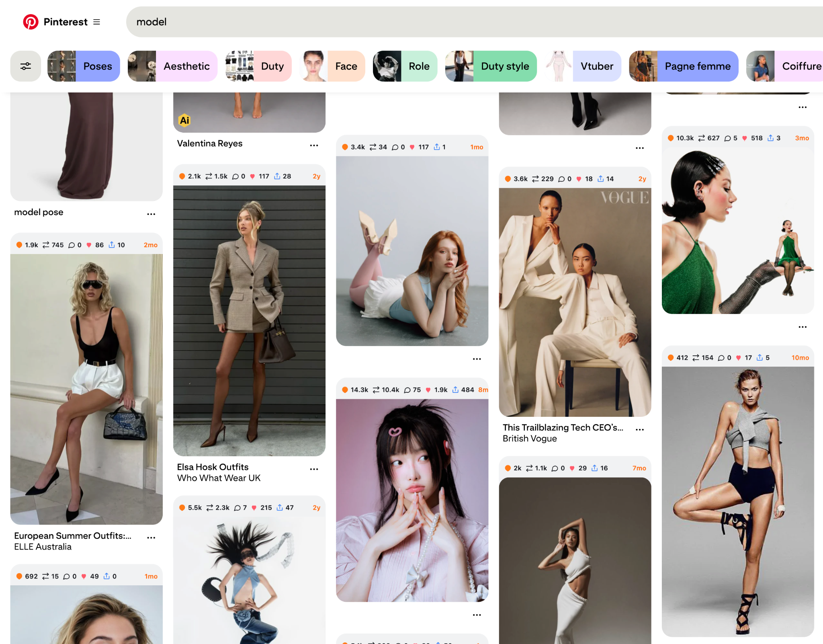Click the AI badge on Valentina Reyes pin
This screenshot has width=823, height=644.
pos(184,120)
